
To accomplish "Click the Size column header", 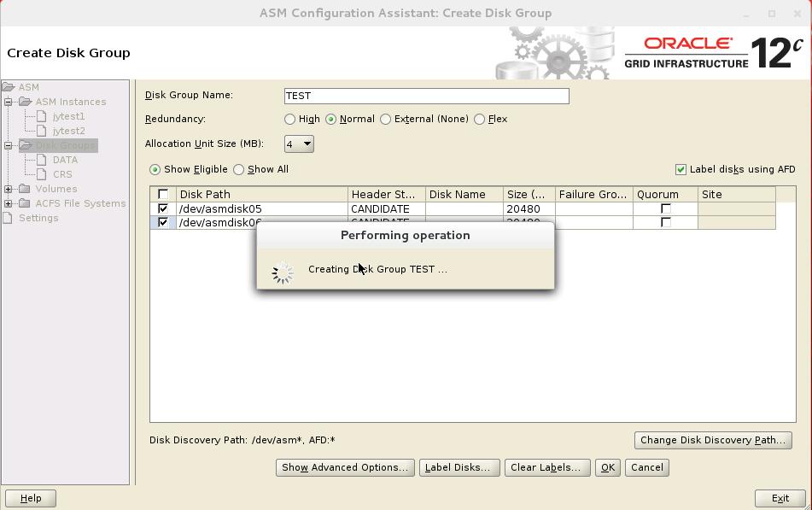I will click(529, 195).
